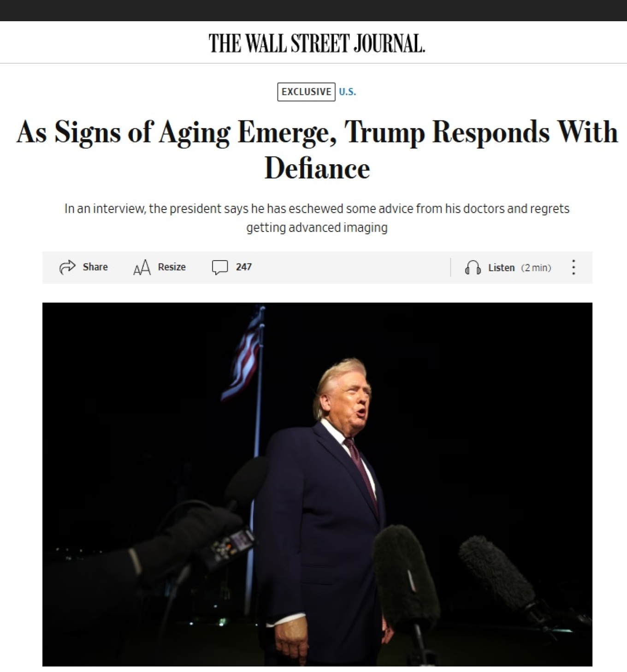
Task: Click the (2 min) audio duration
Action: tap(536, 268)
